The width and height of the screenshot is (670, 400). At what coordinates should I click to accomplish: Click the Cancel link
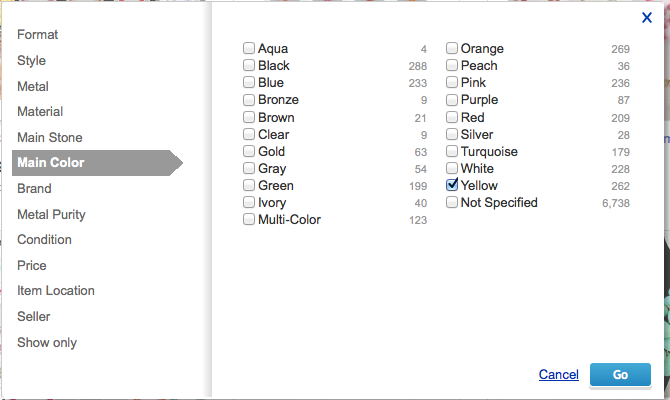pos(558,375)
